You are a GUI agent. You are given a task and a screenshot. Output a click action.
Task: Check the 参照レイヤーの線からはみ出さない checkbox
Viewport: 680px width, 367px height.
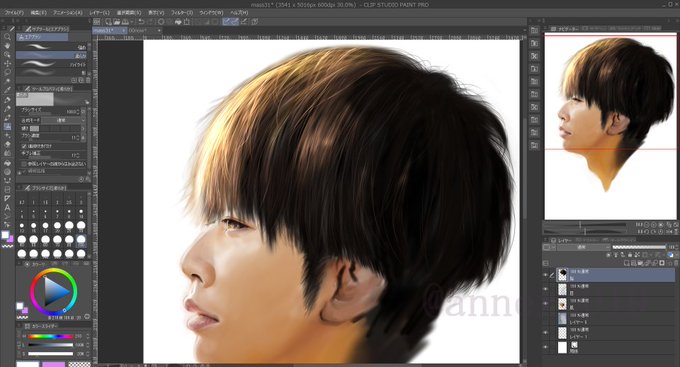(24, 164)
